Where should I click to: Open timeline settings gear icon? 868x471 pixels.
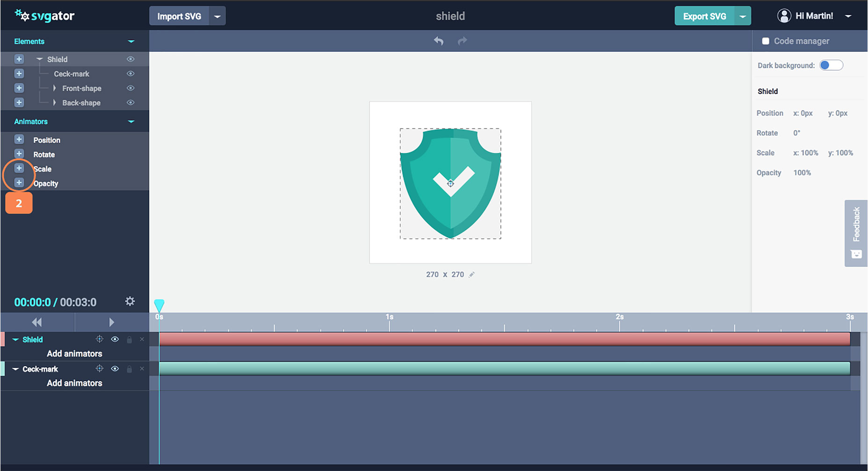click(x=130, y=302)
